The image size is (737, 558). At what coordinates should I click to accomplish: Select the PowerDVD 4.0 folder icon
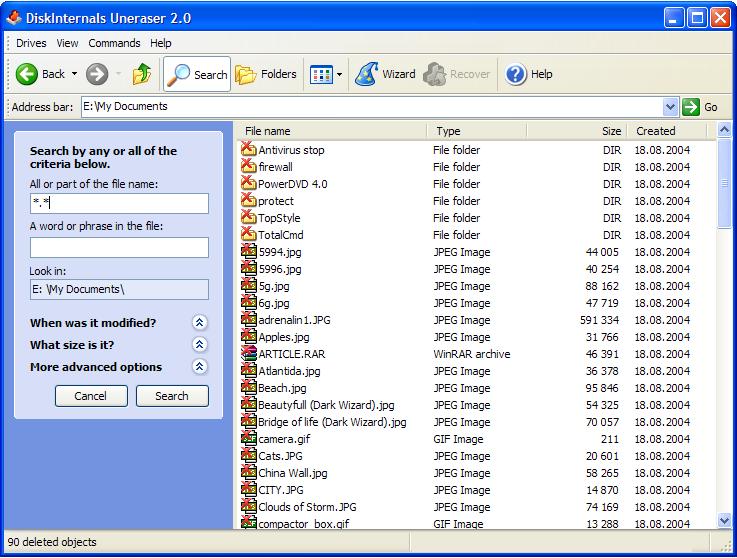248,183
